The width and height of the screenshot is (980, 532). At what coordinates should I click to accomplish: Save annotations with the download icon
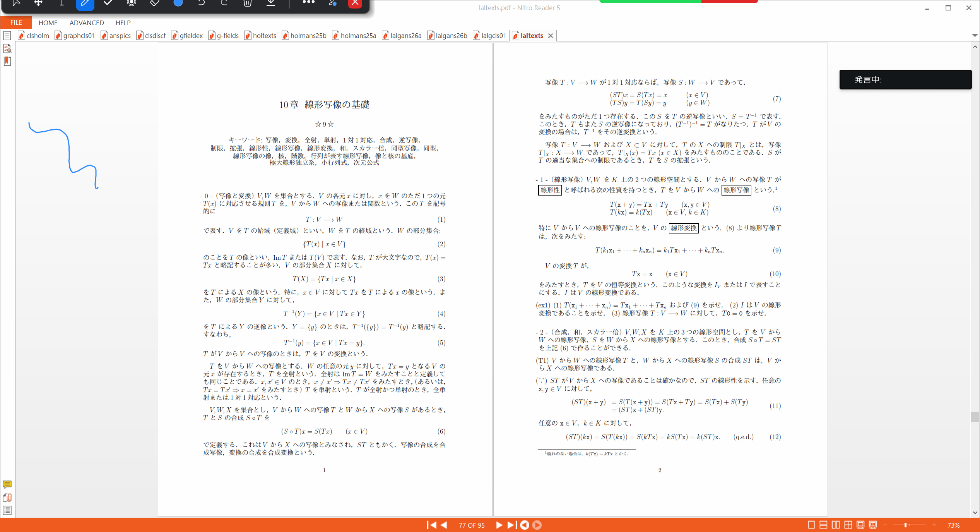pyautogui.click(x=271, y=3)
